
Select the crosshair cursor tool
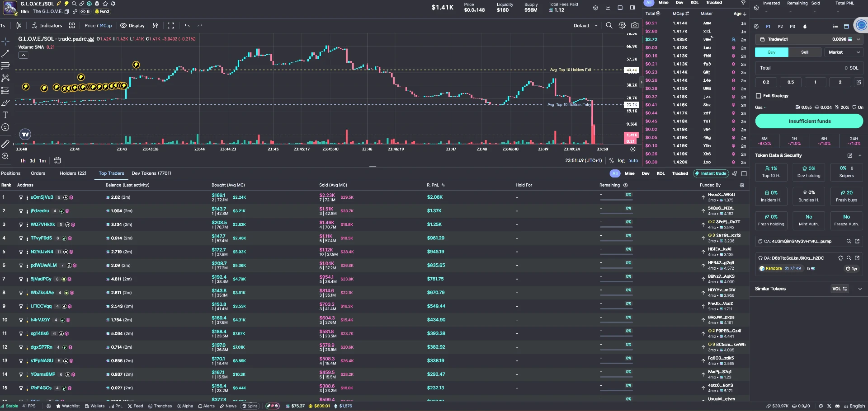coord(5,42)
